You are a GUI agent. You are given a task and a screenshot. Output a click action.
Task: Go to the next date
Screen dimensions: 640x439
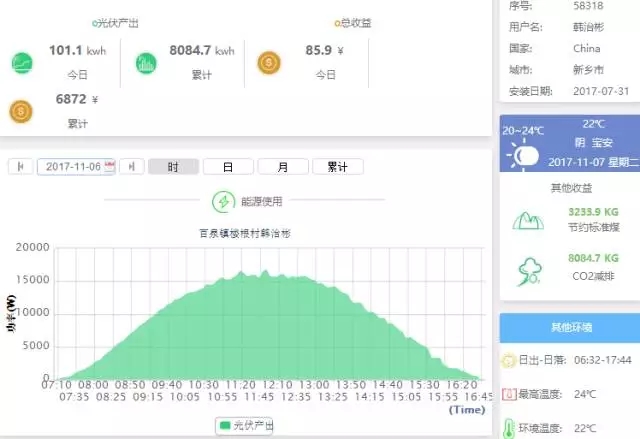coord(131,166)
